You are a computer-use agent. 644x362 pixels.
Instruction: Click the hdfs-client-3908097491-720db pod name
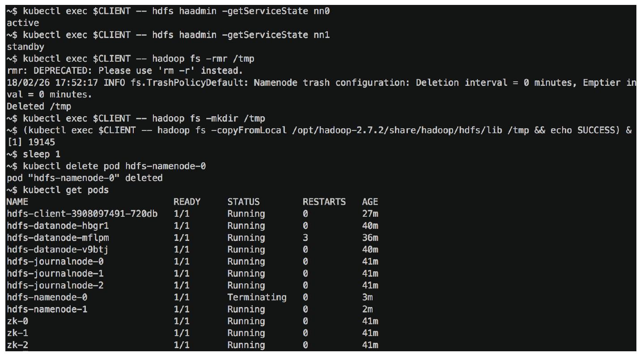(82, 214)
